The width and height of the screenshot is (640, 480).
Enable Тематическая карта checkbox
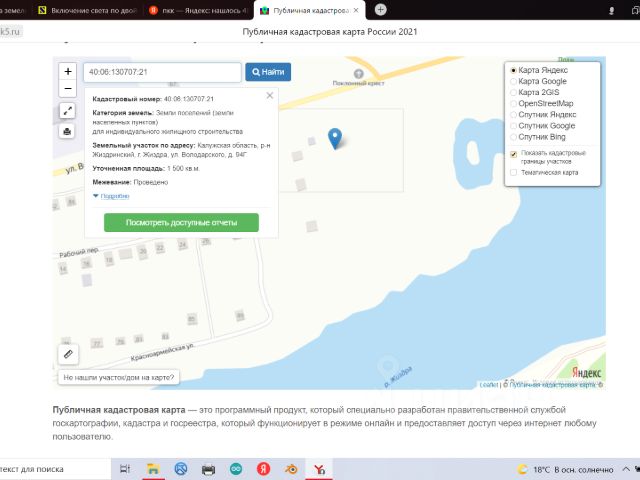coord(514,172)
